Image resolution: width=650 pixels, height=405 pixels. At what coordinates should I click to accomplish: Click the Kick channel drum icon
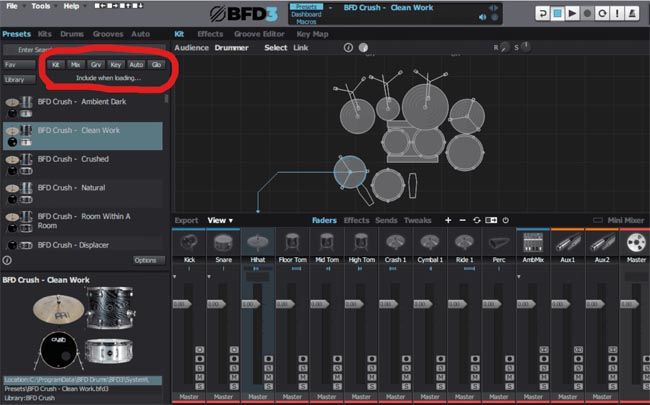click(x=189, y=243)
